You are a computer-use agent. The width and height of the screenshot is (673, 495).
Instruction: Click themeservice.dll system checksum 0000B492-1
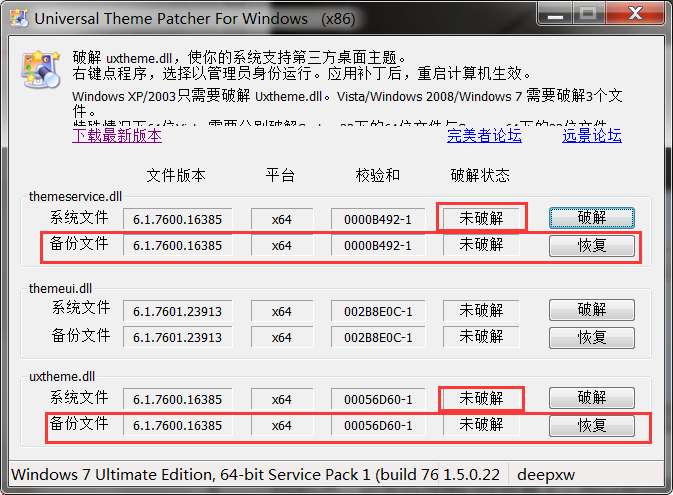point(378,219)
